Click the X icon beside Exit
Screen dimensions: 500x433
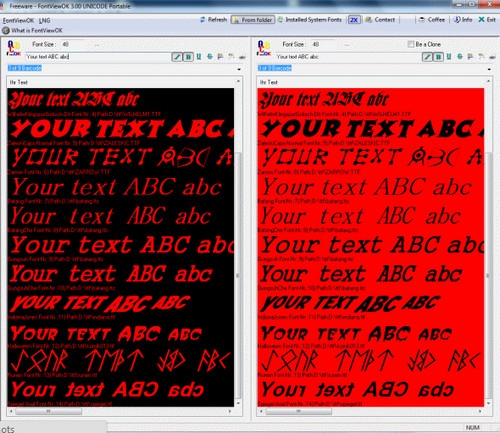click(x=481, y=20)
